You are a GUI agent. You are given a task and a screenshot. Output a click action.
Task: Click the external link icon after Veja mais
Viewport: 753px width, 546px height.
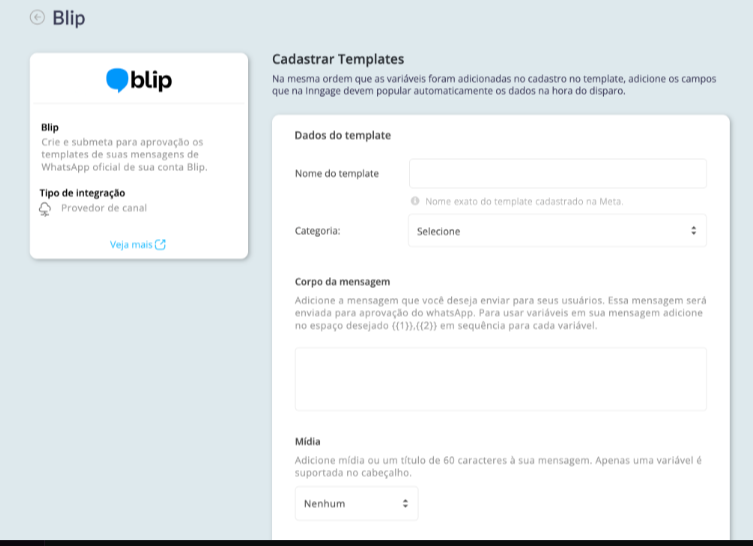pos(160,244)
